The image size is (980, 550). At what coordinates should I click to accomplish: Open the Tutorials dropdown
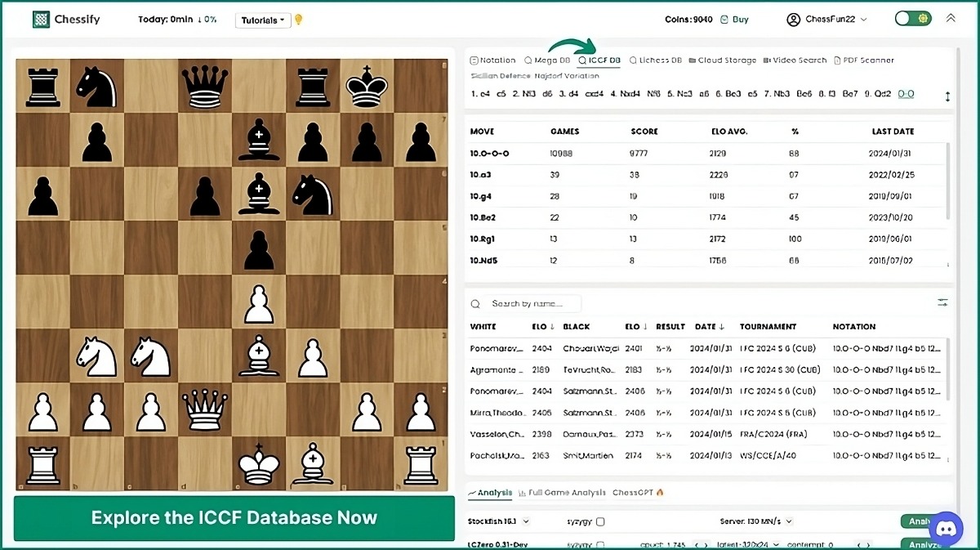(263, 20)
